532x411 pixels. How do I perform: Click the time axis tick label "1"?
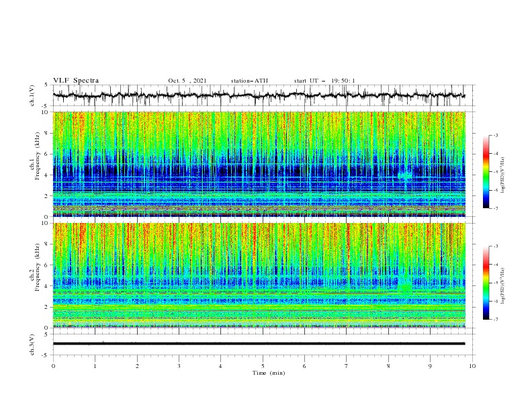pyautogui.click(x=95, y=366)
